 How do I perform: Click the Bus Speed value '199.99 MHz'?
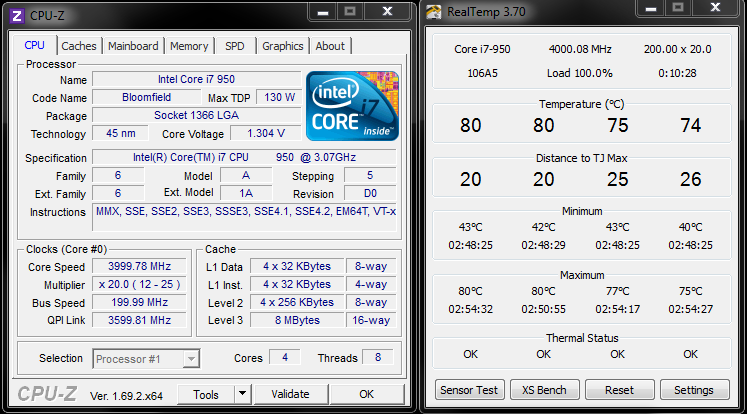[139, 303]
